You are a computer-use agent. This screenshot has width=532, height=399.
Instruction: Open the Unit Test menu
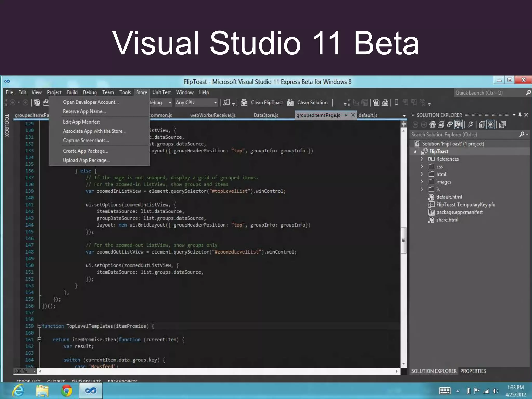tap(161, 92)
